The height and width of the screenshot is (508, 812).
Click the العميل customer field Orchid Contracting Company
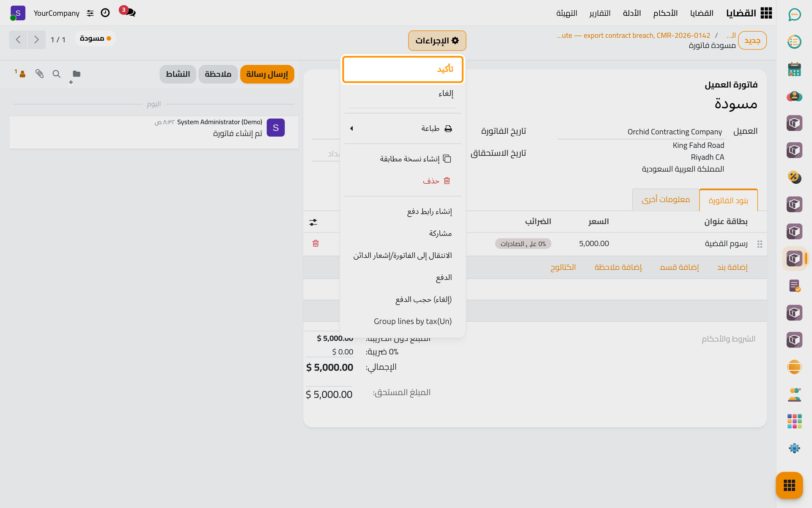[x=641, y=132]
